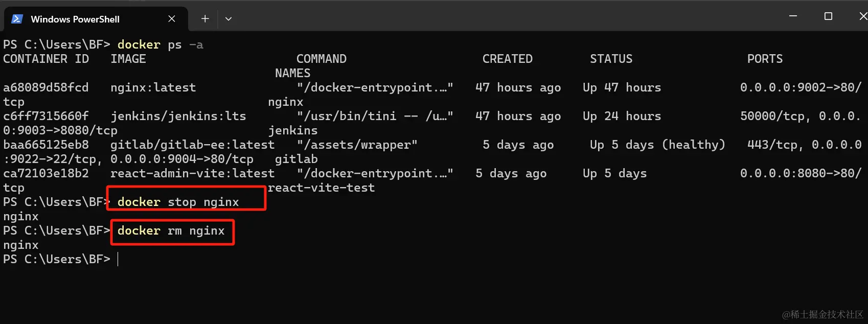Viewport: 868px width, 324px height.
Task: Minimize the terminal window
Action: (x=793, y=16)
